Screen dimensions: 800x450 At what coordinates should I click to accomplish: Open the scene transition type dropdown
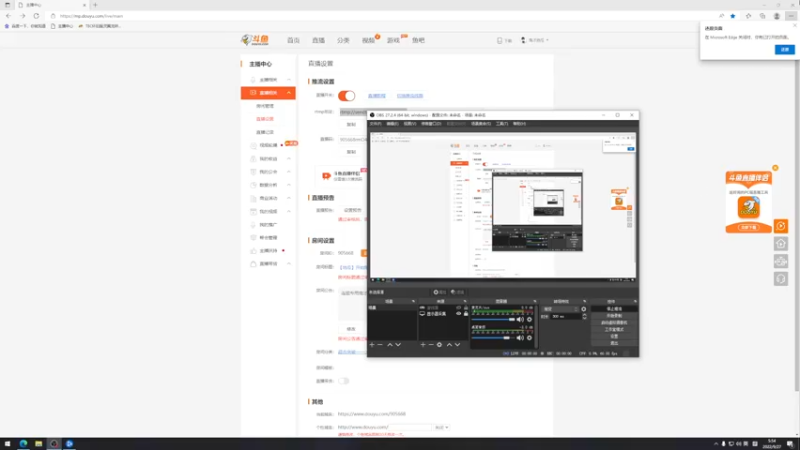pos(560,309)
